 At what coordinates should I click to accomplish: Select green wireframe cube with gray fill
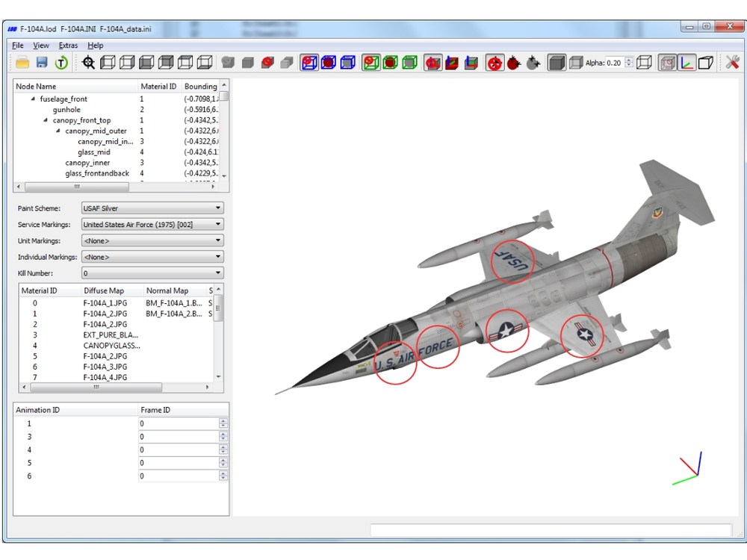[409, 63]
